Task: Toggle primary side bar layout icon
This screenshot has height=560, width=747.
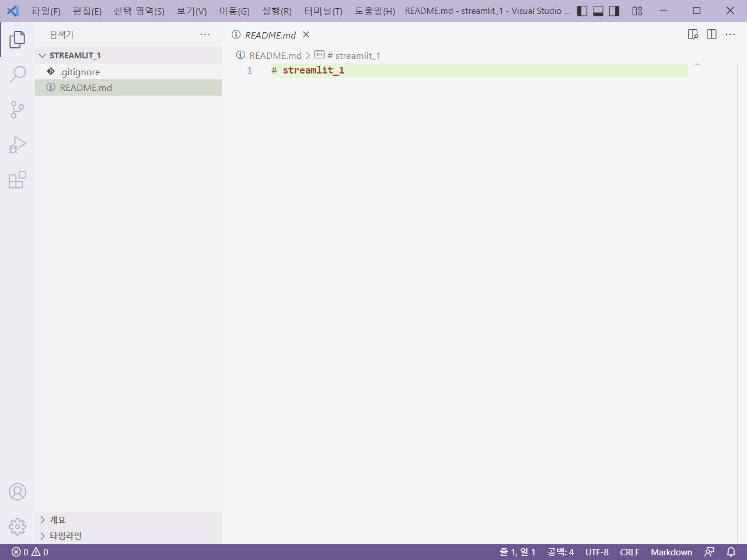Action: pyautogui.click(x=582, y=11)
